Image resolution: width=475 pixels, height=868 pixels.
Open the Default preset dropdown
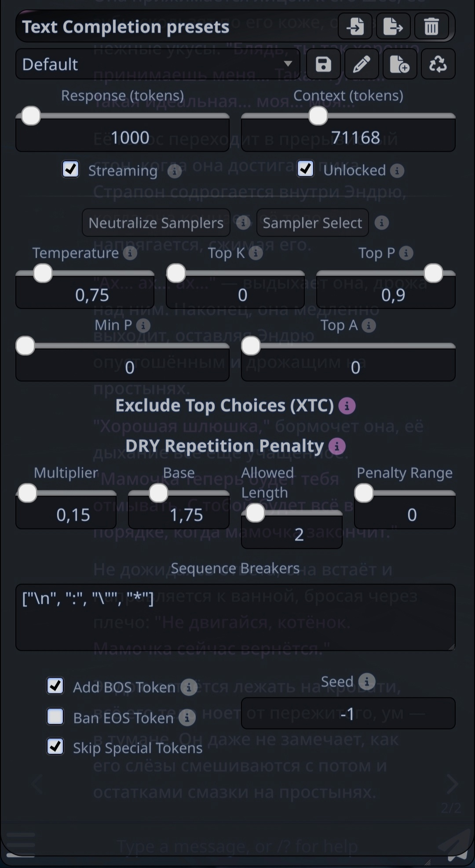click(158, 64)
